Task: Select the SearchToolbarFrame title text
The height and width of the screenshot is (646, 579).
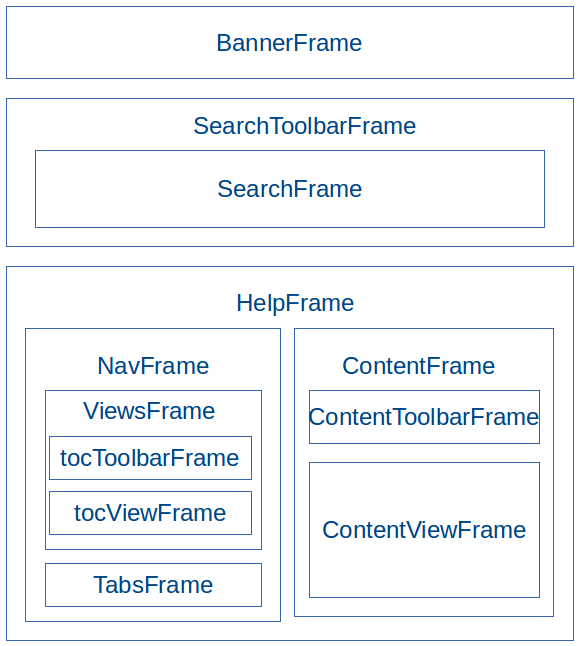Action: pyautogui.click(x=305, y=126)
